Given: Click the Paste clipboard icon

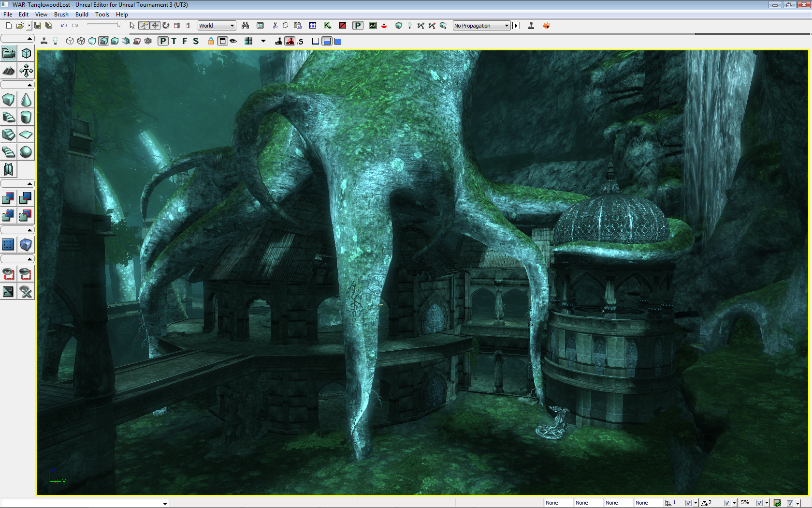Looking at the screenshot, I should [x=298, y=26].
